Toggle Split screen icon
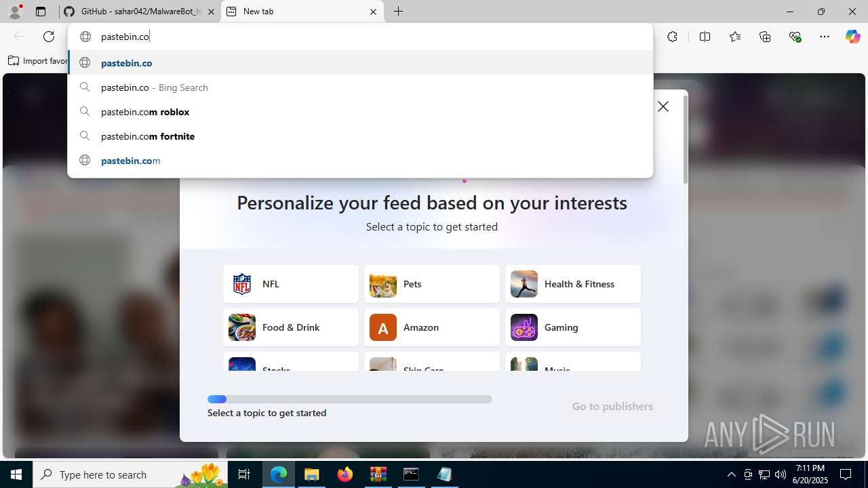 (705, 37)
